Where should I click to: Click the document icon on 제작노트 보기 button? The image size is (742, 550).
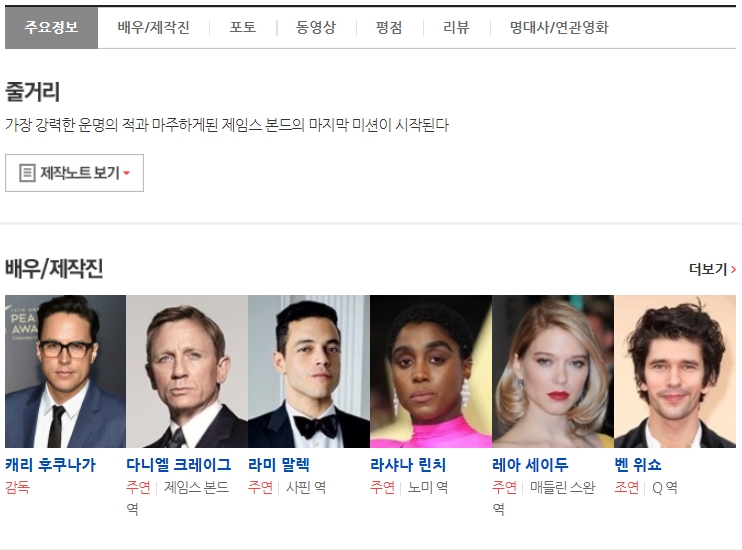pos(27,173)
